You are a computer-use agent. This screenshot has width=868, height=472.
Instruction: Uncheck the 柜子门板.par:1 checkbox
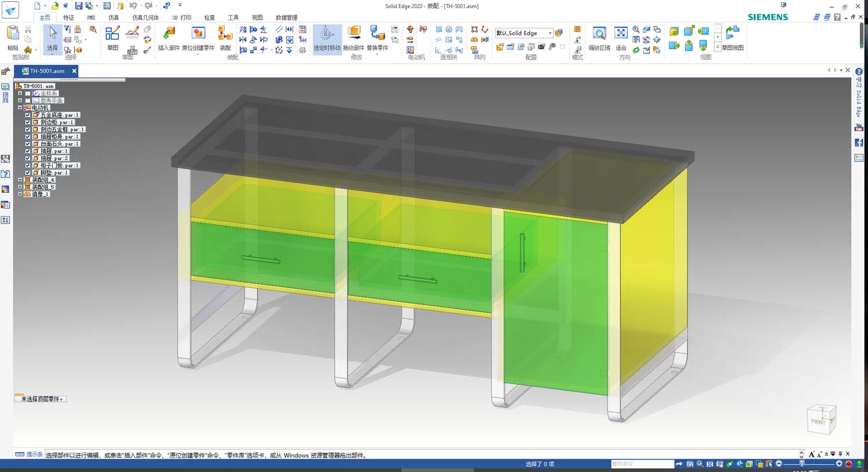[x=28, y=166]
